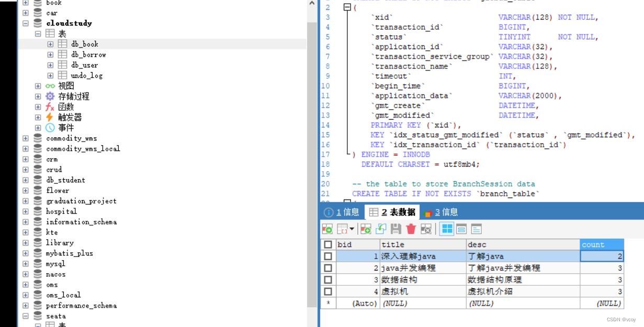
Task: Check the row checkbox for java并发编程
Action: [328, 267]
